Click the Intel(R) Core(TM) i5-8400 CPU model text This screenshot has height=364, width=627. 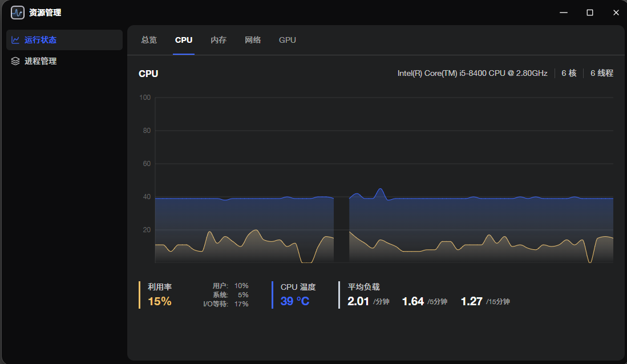(x=472, y=73)
